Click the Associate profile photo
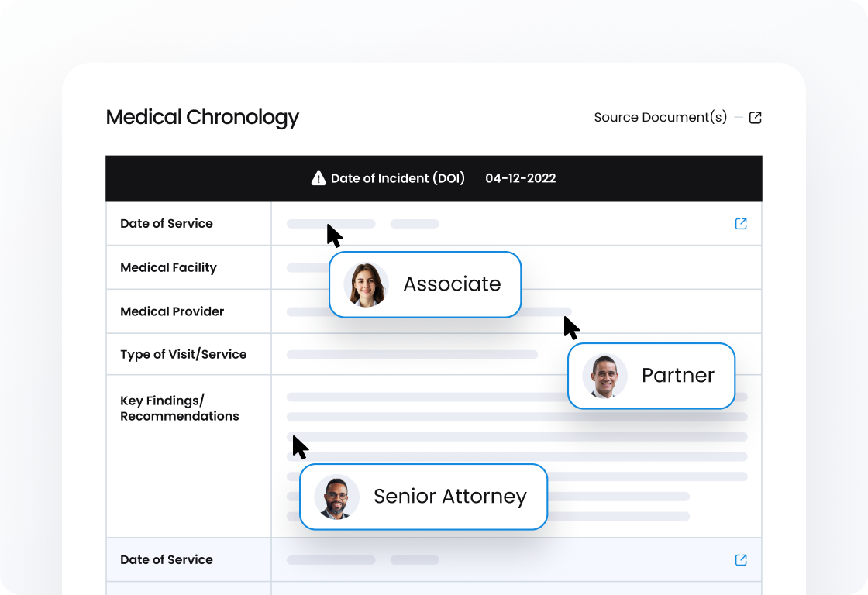 point(367,284)
